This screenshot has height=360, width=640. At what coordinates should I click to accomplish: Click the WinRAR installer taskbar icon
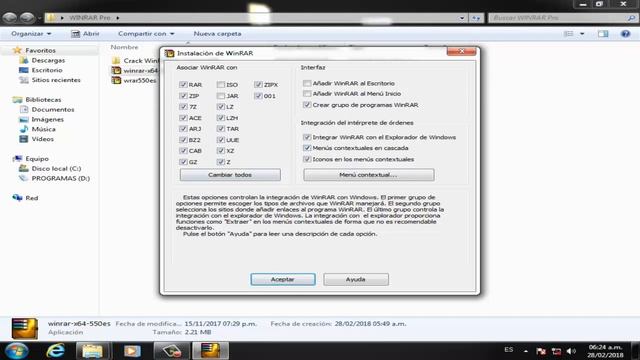pos(210,351)
